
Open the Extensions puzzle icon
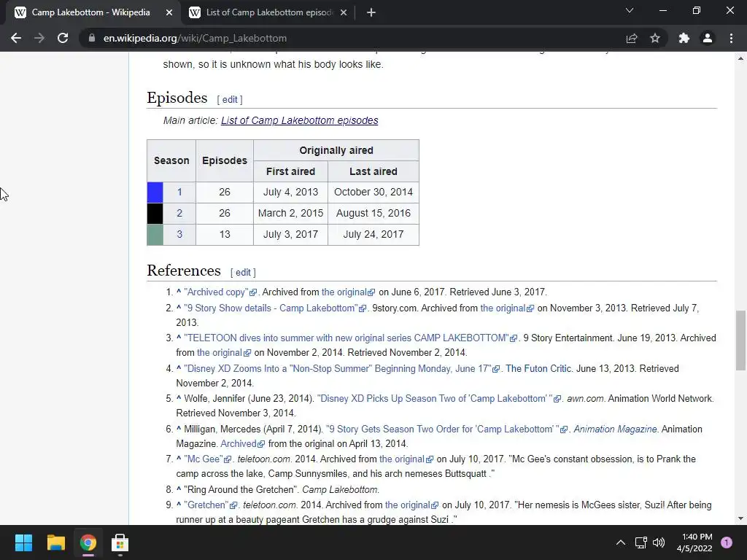coord(684,38)
